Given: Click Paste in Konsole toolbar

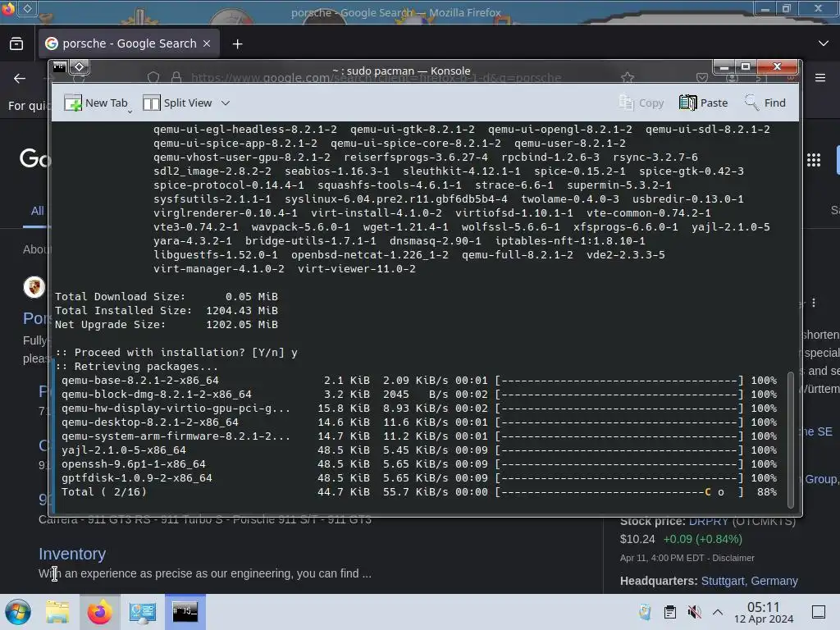Looking at the screenshot, I should pos(703,103).
